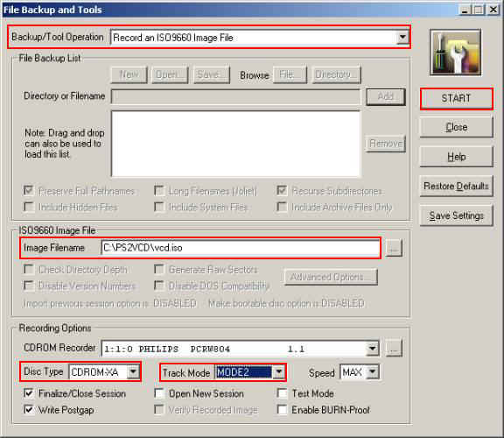Click Advanced Options button
Viewport: 504px width, 438px height.
click(331, 277)
